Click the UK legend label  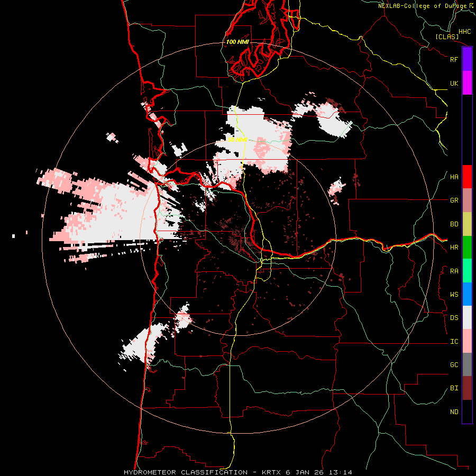click(x=454, y=83)
